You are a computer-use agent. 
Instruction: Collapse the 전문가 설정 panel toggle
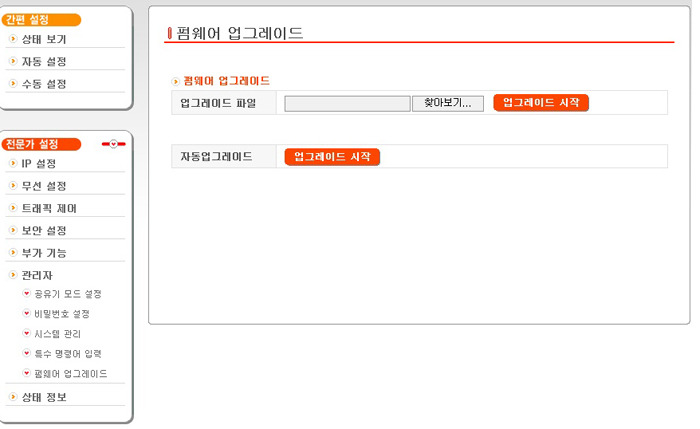pos(113,144)
